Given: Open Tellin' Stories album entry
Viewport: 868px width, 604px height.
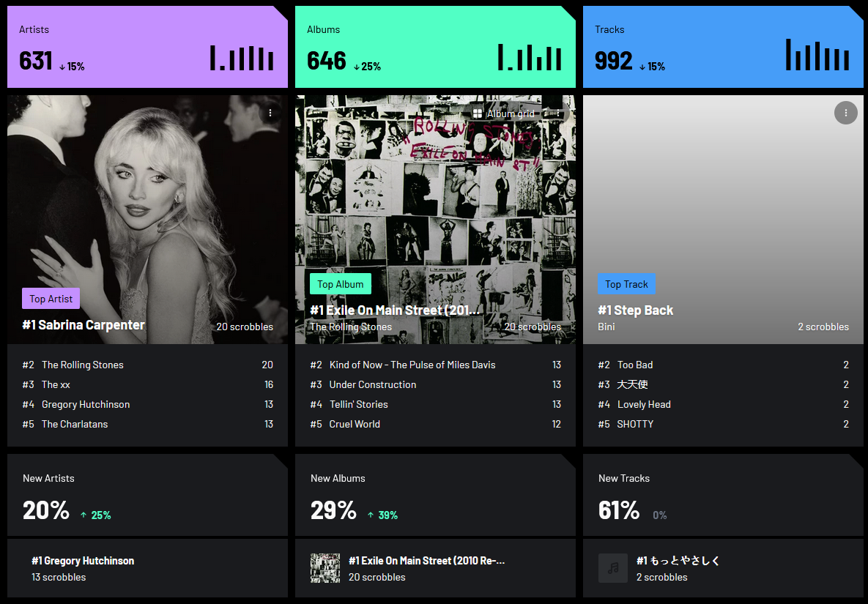Looking at the screenshot, I should 359,404.
